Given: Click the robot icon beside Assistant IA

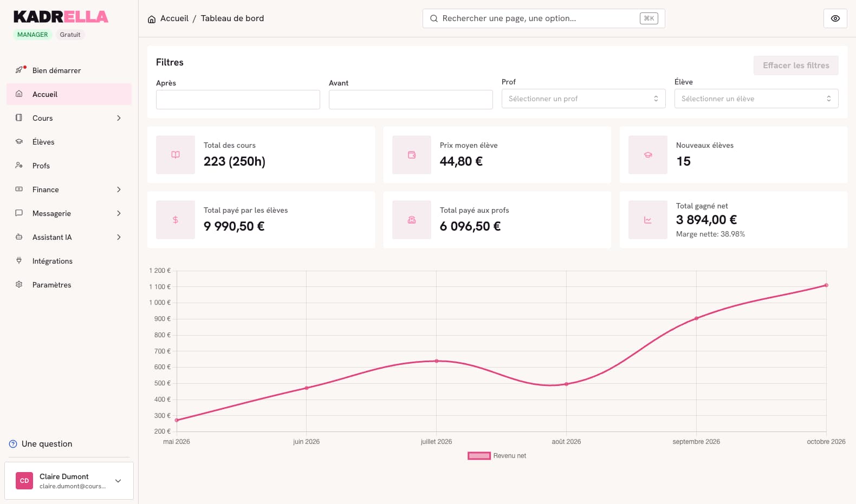Looking at the screenshot, I should tap(19, 237).
